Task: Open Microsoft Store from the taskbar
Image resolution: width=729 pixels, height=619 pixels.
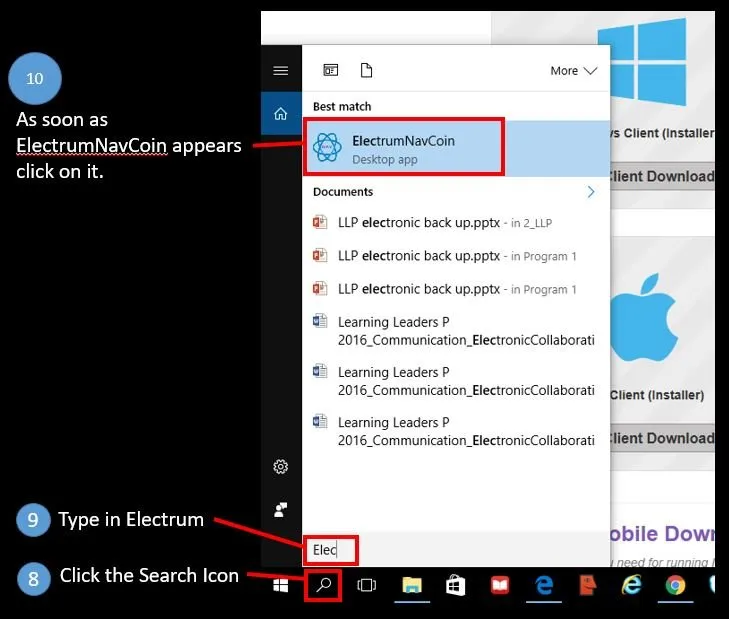Action: tap(455, 585)
